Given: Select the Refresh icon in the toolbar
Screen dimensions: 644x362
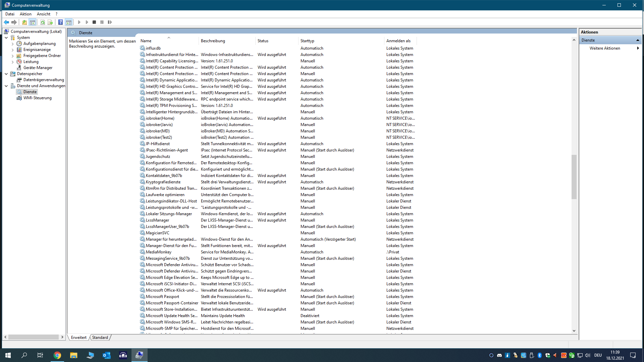Looking at the screenshot, I should pos(43,22).
